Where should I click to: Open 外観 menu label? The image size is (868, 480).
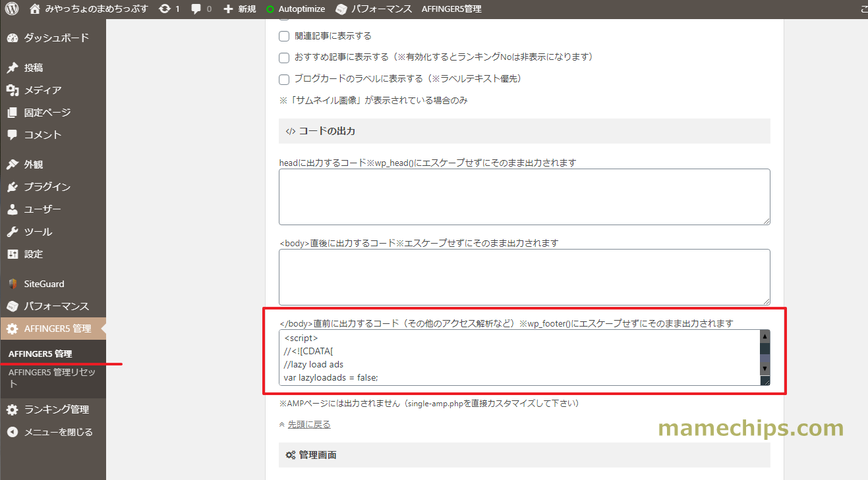click(34, 165)
